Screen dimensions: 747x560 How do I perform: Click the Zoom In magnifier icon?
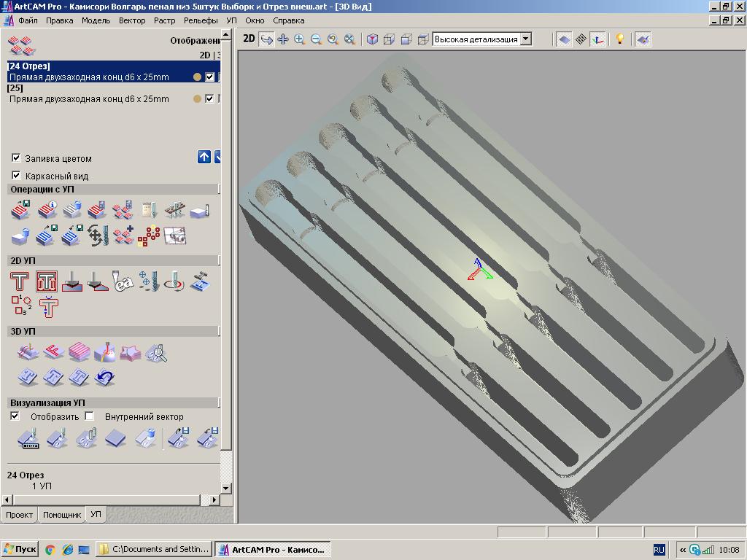(299, 39)
